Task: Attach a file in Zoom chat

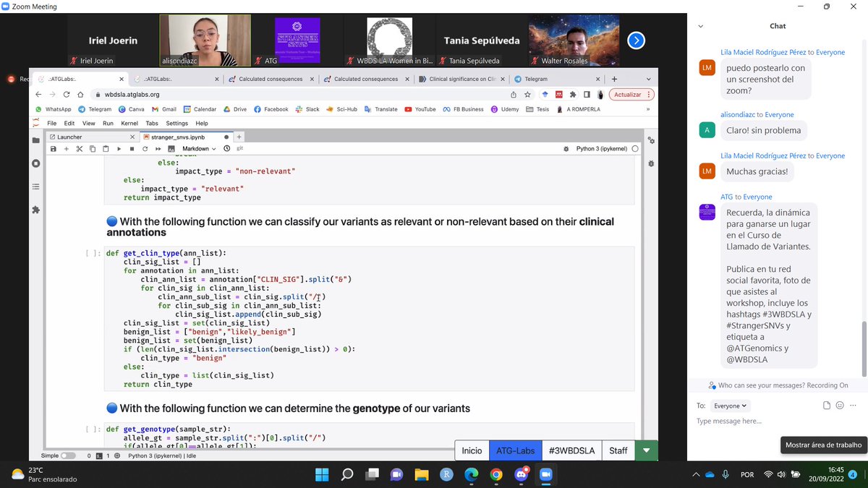Action: 827,406
